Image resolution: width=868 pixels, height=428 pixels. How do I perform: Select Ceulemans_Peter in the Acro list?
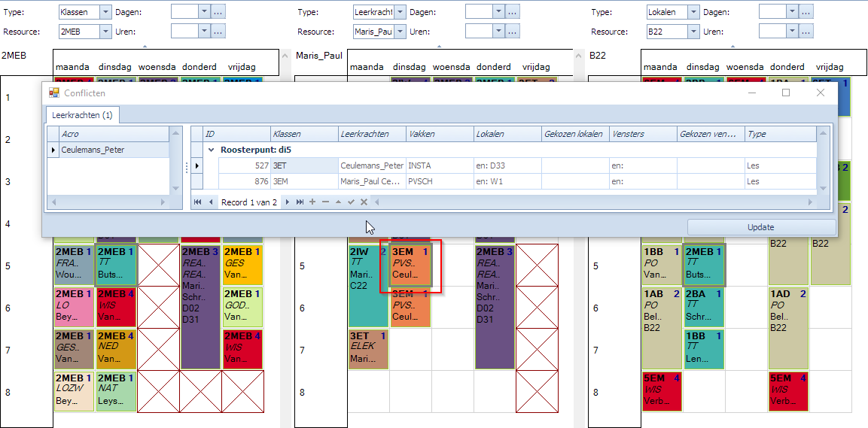coord(114,150)
